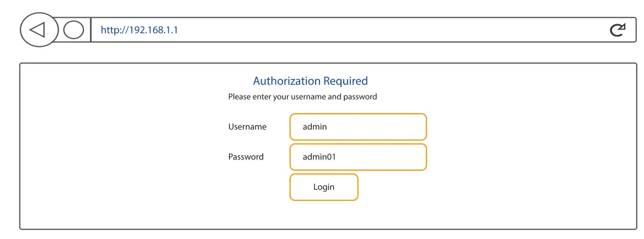Click blank space right of the Login button
644x239 pixels.
[x=469, y=187]
